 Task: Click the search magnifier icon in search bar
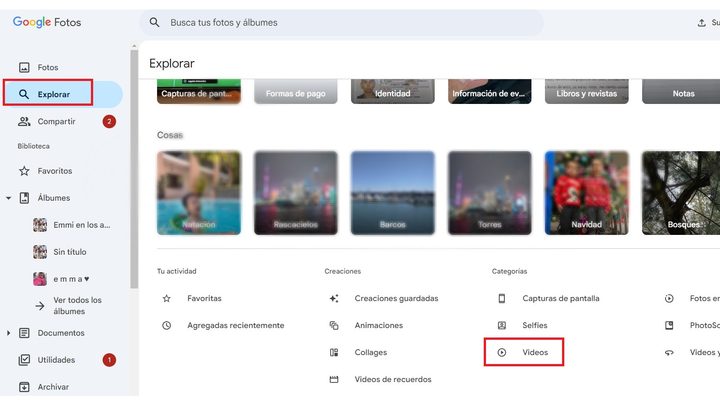click(154, 22)
